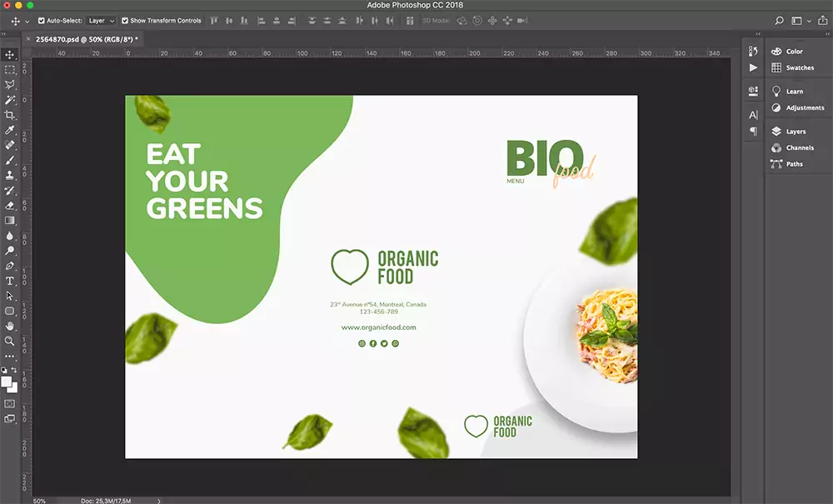Select the Crop tool

coord(10,115)
